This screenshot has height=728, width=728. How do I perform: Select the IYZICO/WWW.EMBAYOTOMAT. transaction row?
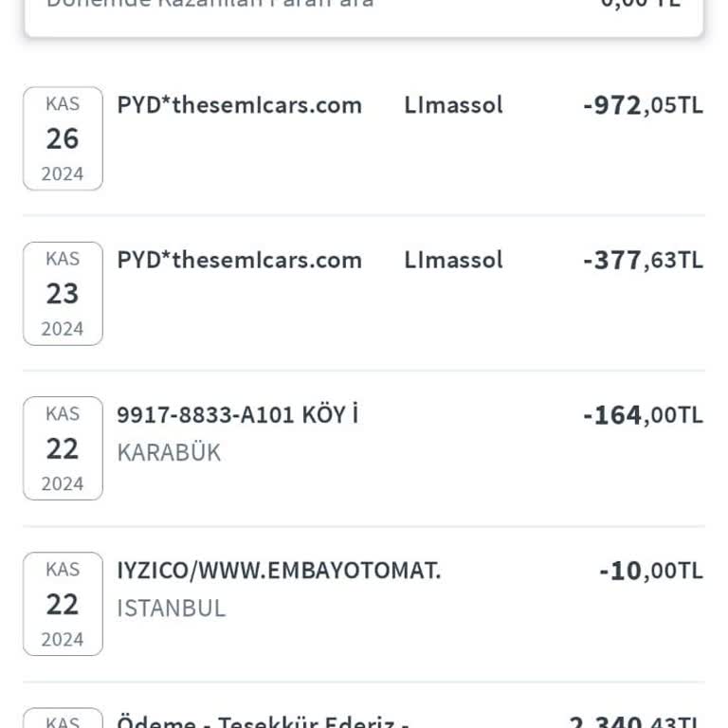364,604
